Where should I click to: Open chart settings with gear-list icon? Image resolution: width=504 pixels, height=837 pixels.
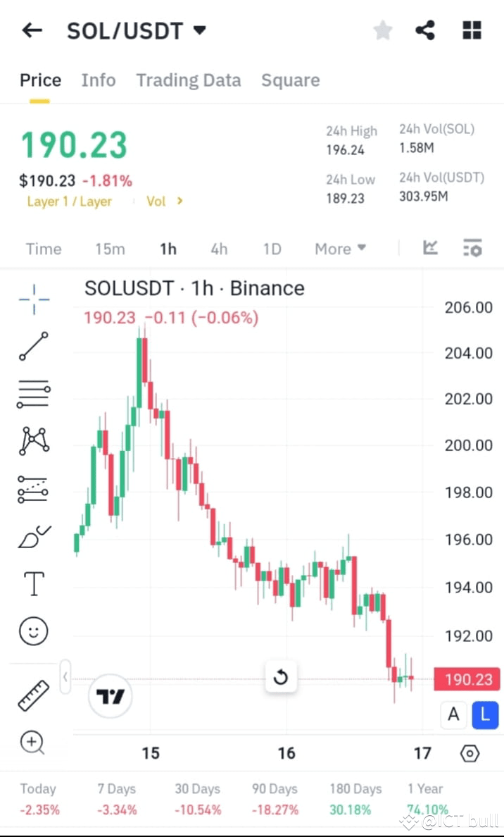[x=471, y=248]
